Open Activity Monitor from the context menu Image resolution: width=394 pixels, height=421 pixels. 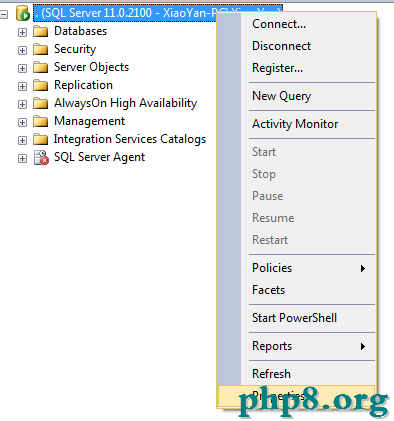[297, 124]
